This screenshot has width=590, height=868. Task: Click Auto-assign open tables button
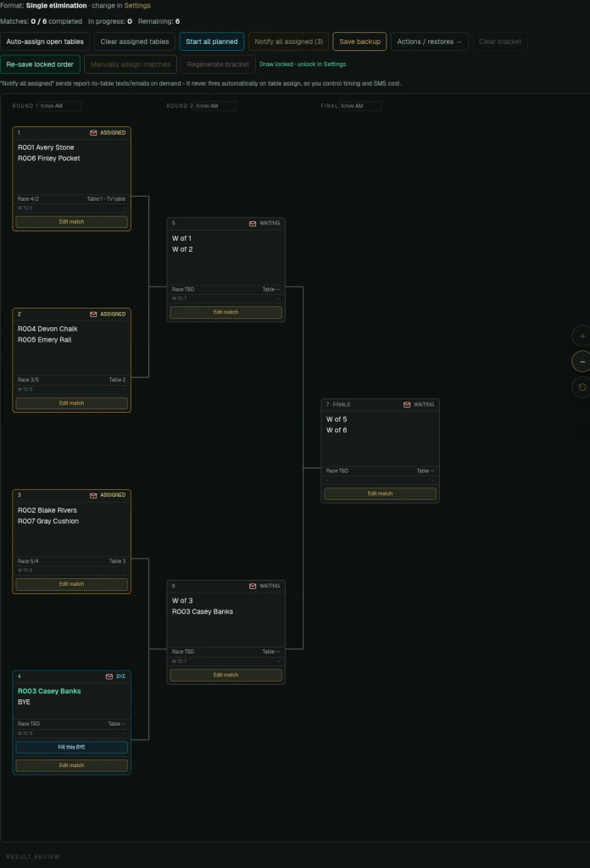click(45, 42)
